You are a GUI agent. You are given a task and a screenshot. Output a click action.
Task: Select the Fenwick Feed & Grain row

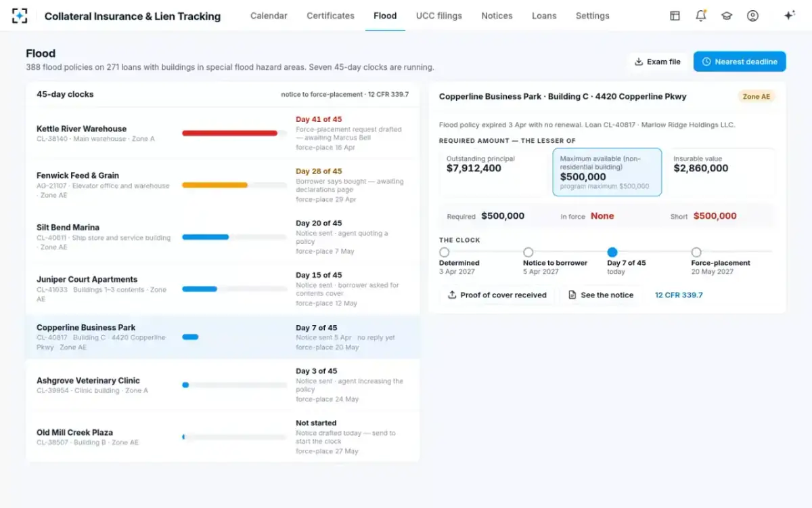click(x=223, y=185)
